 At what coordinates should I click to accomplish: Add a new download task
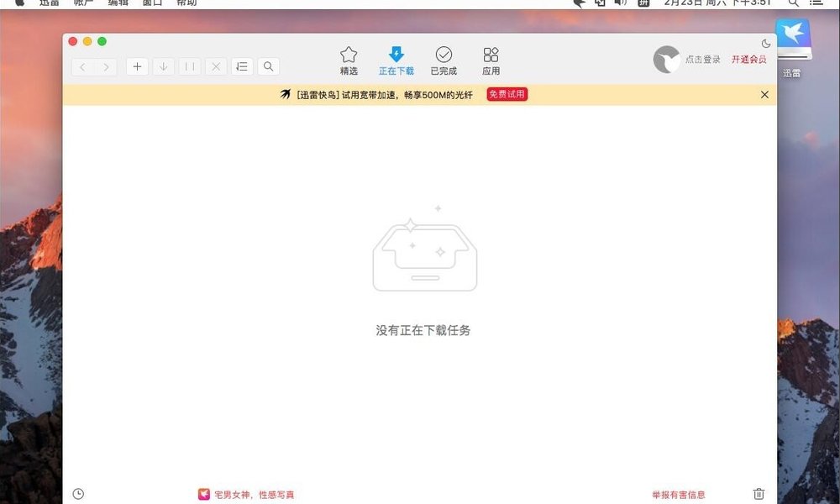coord(137,66)
